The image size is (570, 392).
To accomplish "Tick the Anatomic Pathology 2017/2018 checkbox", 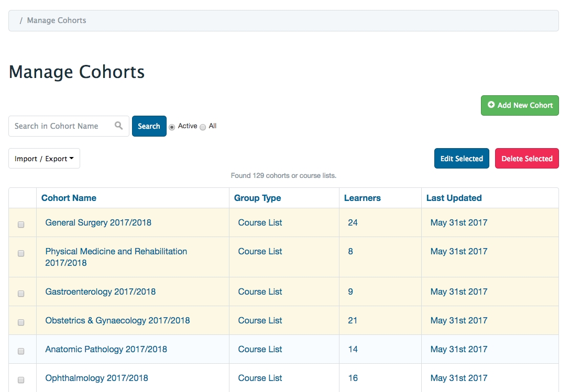I will pos(21,351).
